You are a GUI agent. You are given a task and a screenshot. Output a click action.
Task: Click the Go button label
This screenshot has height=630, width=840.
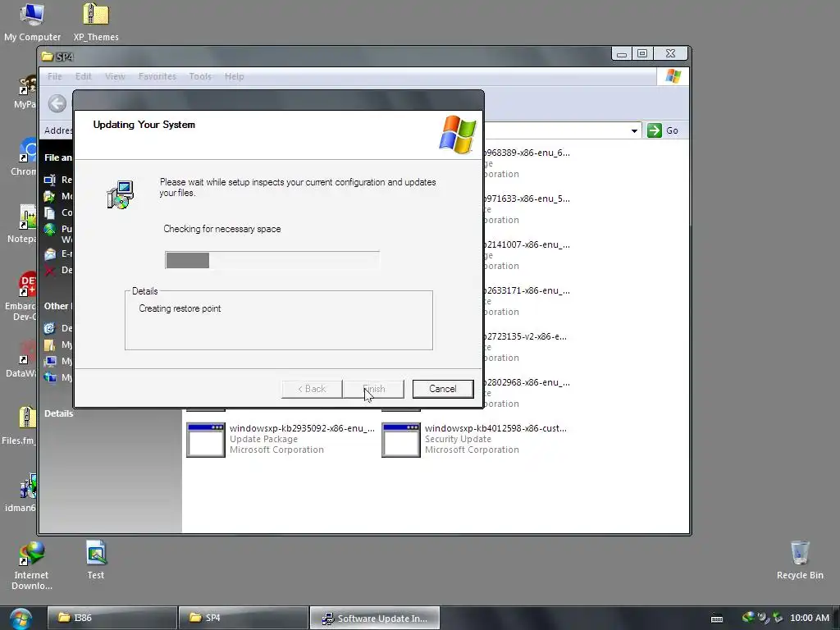[x=672, y=130]
